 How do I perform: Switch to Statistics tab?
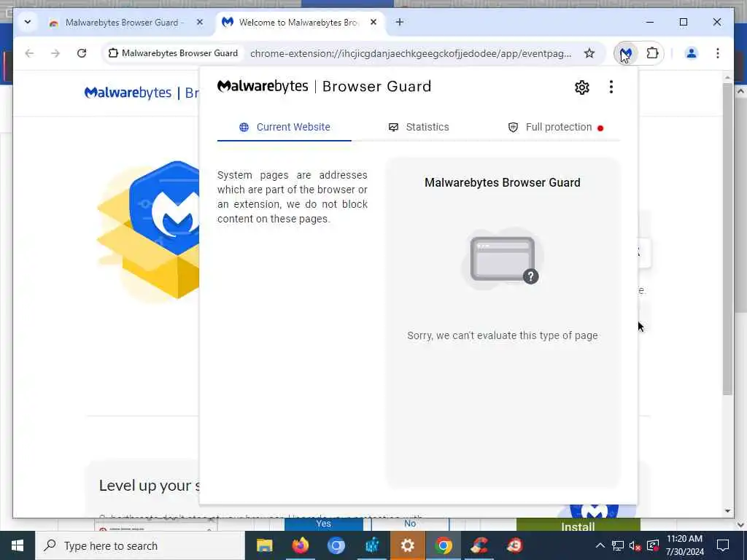point(418,127)
